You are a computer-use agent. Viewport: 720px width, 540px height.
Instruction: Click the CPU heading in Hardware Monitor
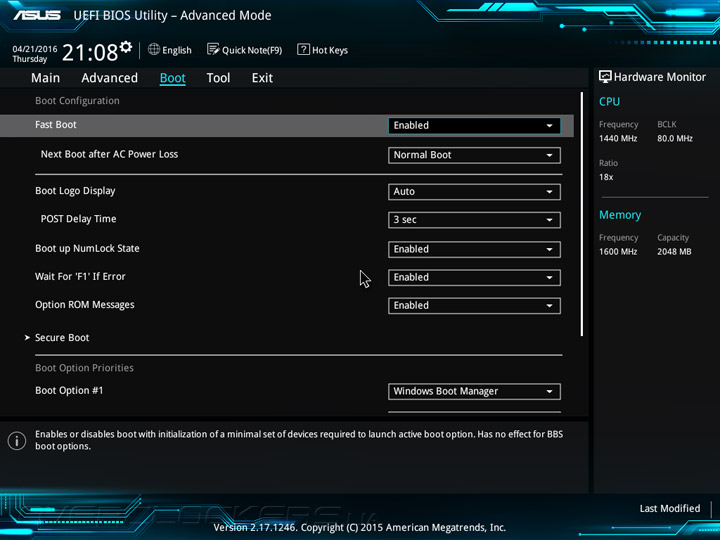pyautogui.click(x=609, y=101)
